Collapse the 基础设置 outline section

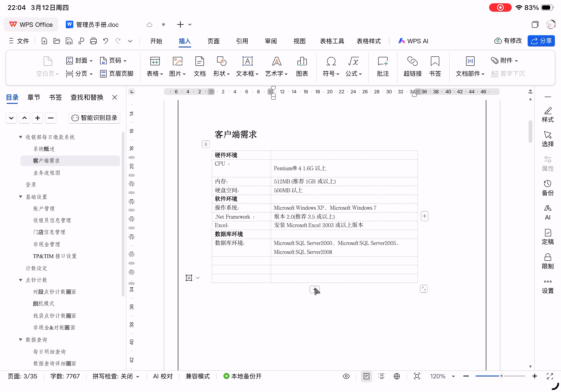20,197
